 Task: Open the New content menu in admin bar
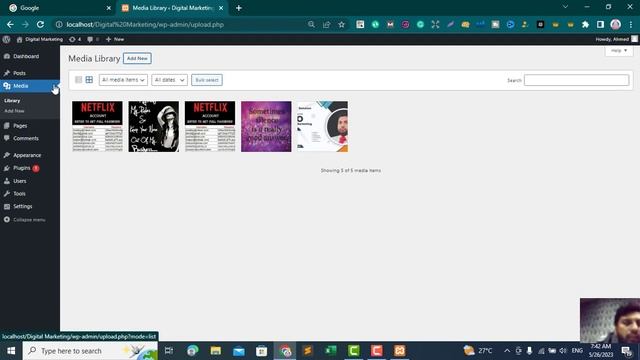point(115,39)
